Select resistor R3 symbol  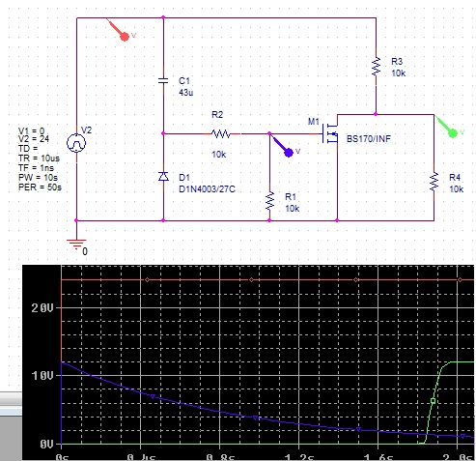[376, 66]
